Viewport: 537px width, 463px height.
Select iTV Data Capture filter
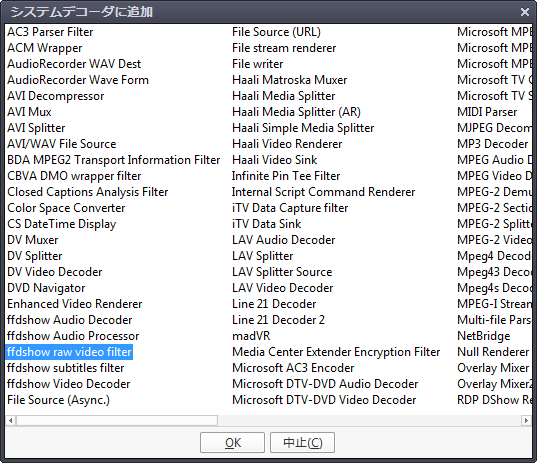[290, 208]
